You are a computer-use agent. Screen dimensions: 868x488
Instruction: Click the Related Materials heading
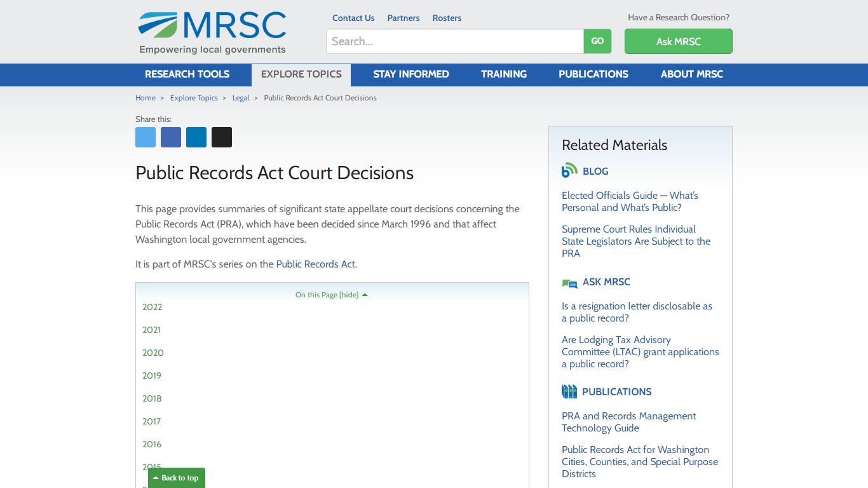point(614,145)
